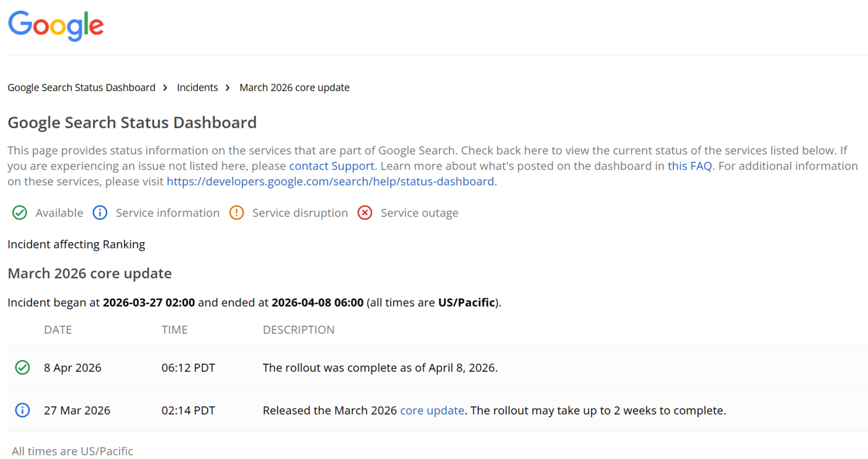868x459 pixels.
Task: Click the March 2026 core update heading
Action: click(x=89, y=273)
